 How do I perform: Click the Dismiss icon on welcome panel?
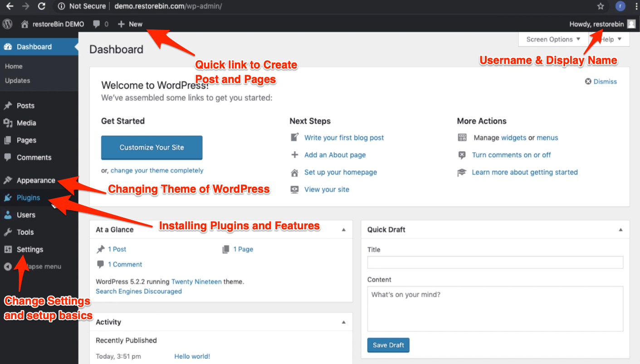pos(588,82)
